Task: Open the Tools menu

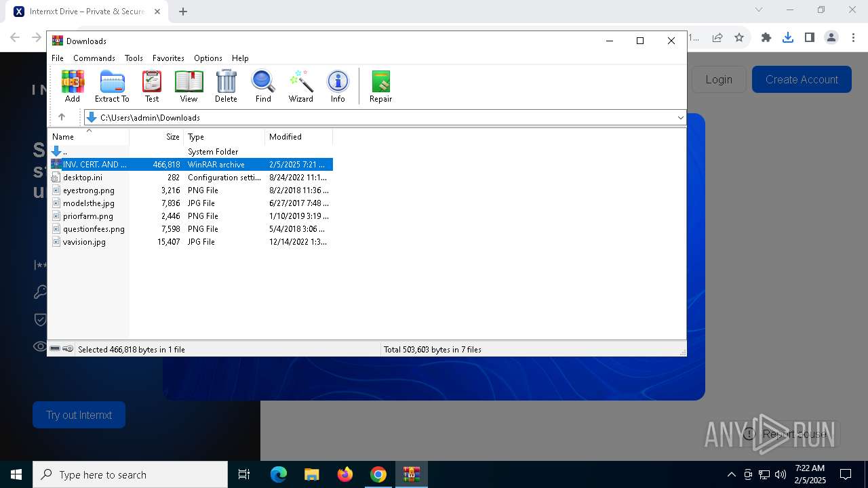Action: (x=134, y=58)
